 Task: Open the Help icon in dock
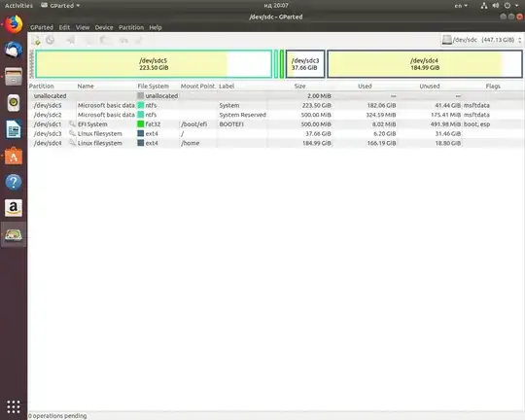click(14, 182)
